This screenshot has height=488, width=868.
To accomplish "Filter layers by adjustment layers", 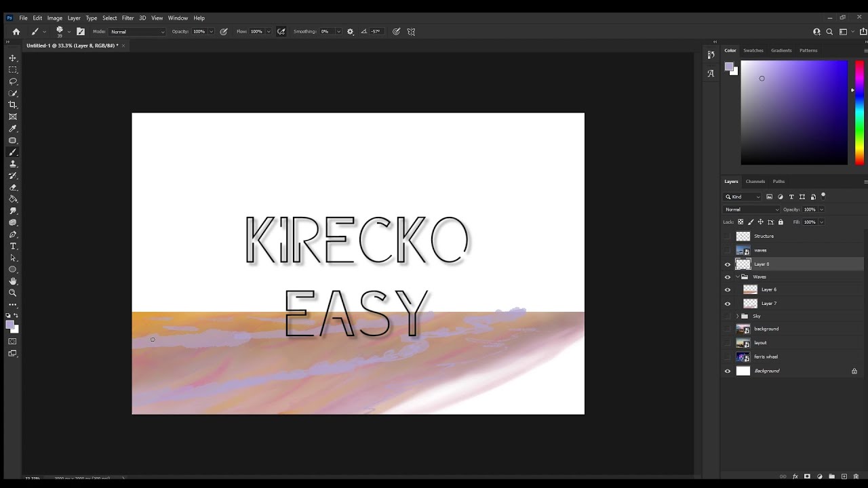I will (x=780, y=197).
